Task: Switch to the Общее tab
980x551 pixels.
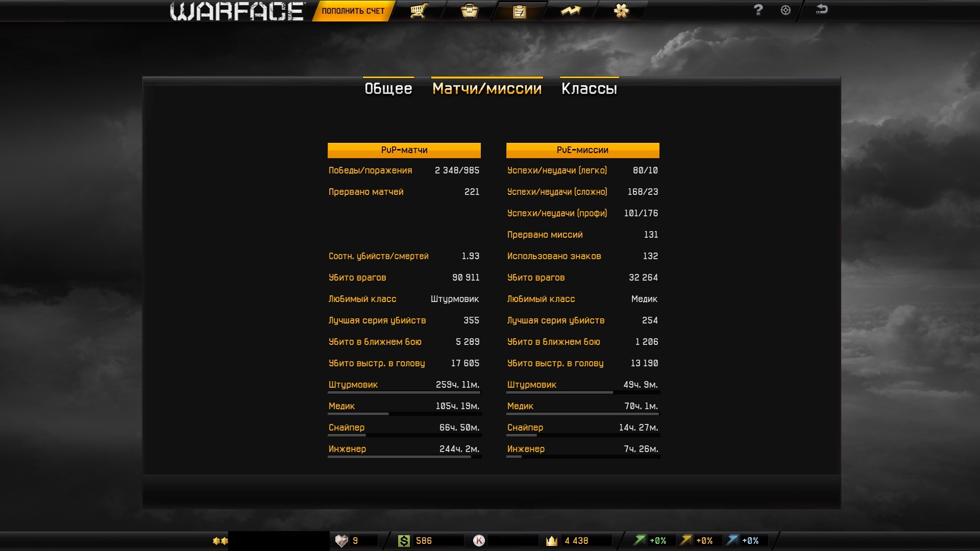Action: [x=388, y=89]
